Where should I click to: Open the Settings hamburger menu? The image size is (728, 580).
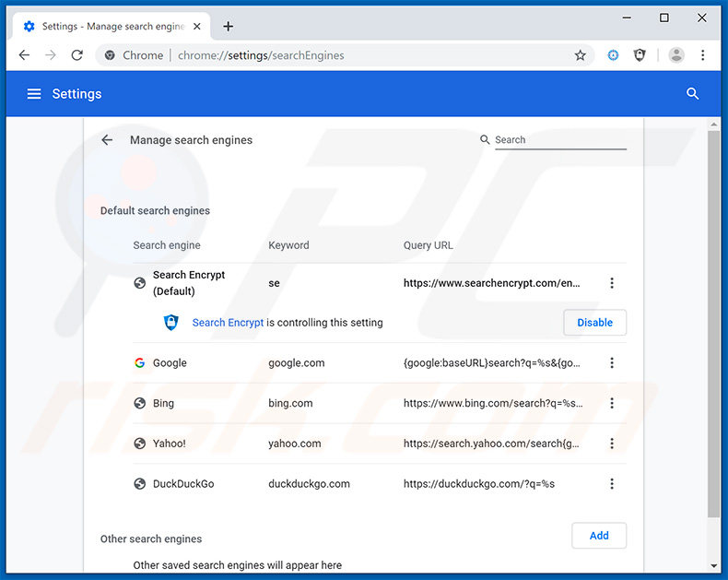(x=34, y=94)
